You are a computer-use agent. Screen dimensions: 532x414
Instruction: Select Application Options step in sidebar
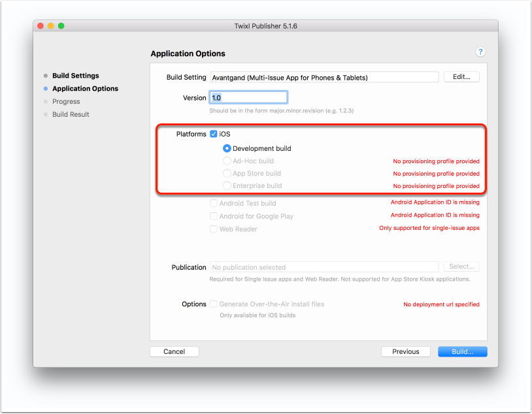tap(85, 89)
